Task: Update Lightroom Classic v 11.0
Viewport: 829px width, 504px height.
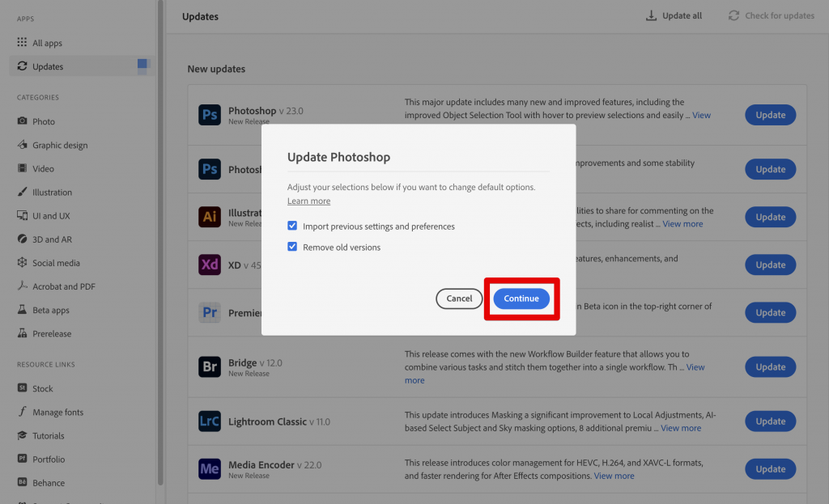Action: 771,421
